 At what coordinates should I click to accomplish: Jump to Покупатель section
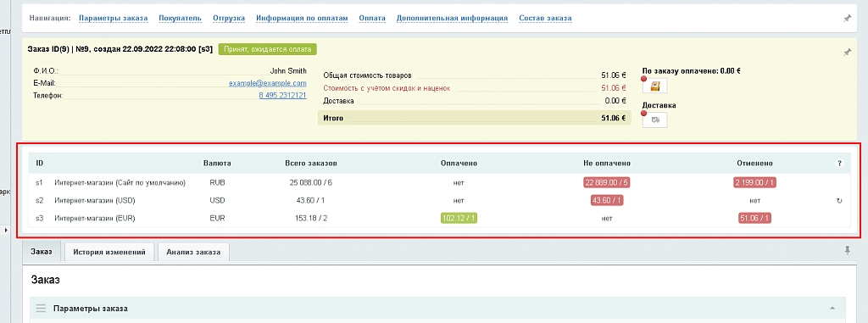(x=181, y=19)
